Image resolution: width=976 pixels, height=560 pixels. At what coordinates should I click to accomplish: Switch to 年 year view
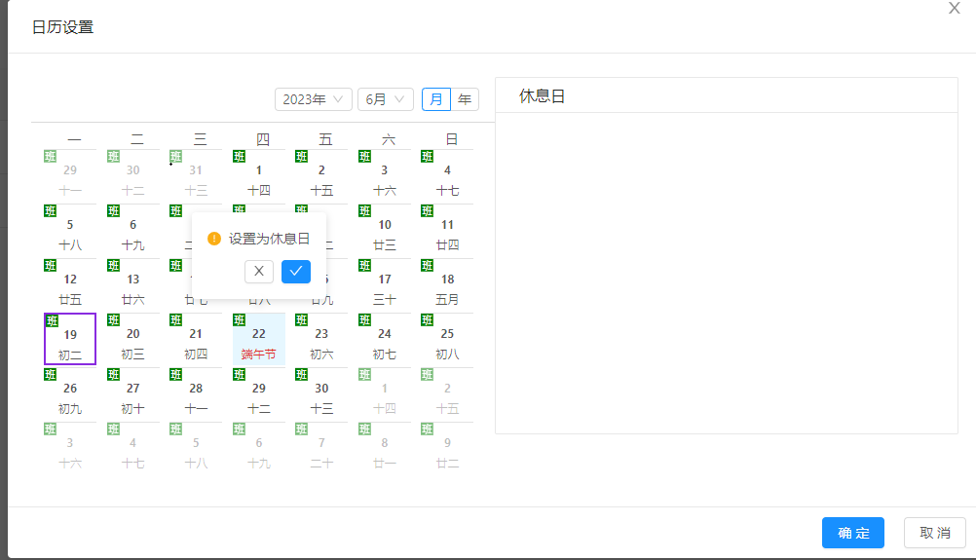pyautogui.click(x=465, y=99)
